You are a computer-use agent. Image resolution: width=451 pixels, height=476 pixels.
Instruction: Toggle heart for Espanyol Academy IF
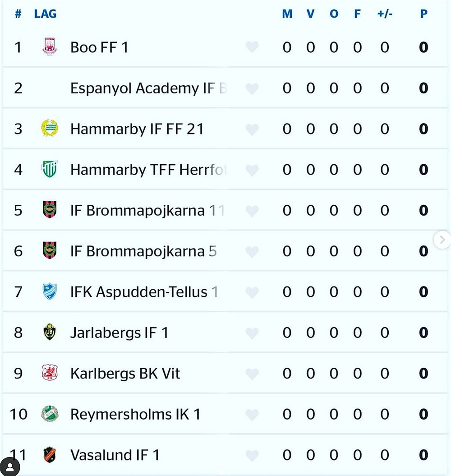coord(252,88)
